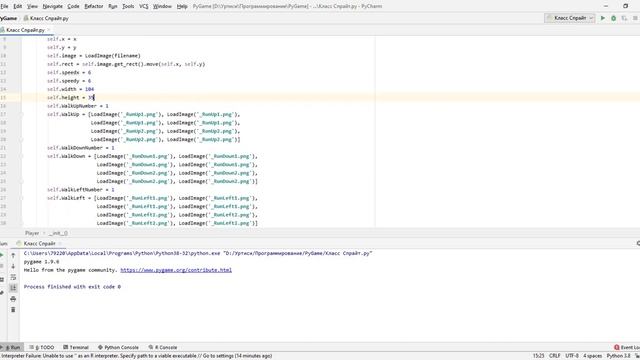Run the configuration with the green play button
Viewport: 640px width, 360px height.
coord(602,18)
